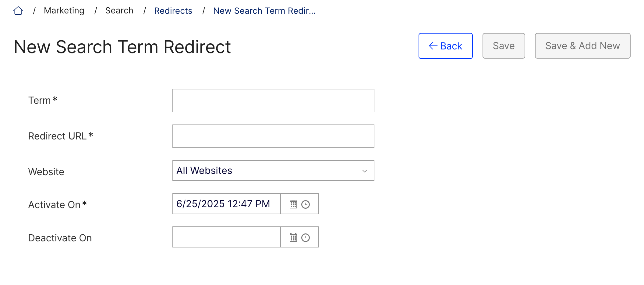Screen dimensions: 644x285
Task: Click the Back button
Action: coord(445,46)
